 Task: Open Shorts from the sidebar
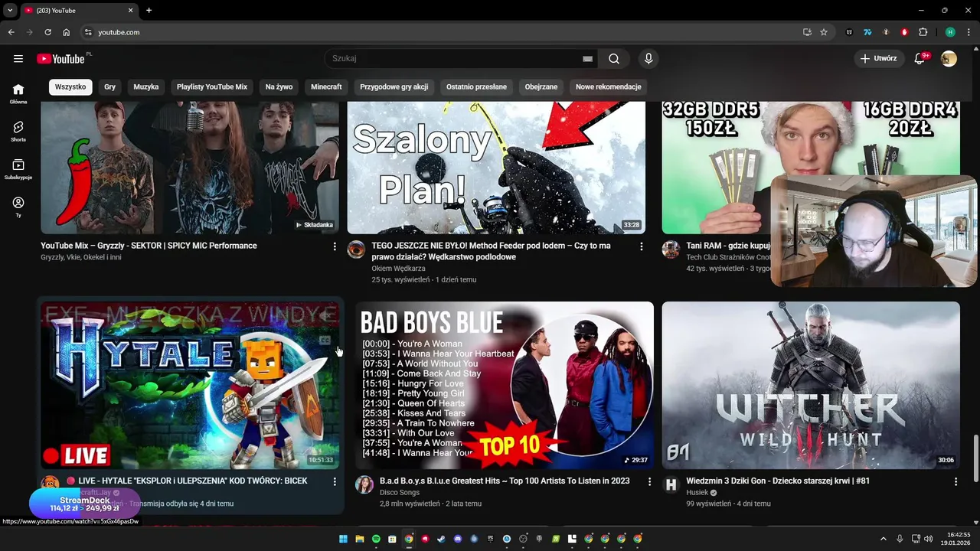click(x=18, y=131)
